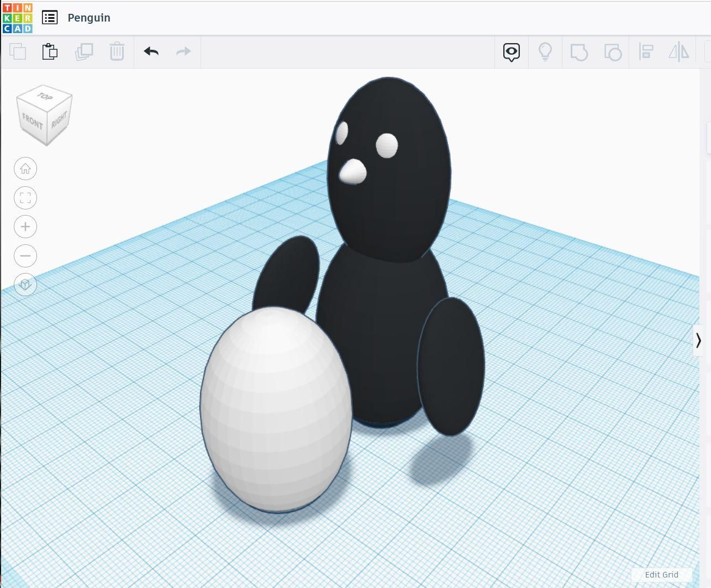Switch to Home view
The image size is (711, 588).
(x=25, y=169)
